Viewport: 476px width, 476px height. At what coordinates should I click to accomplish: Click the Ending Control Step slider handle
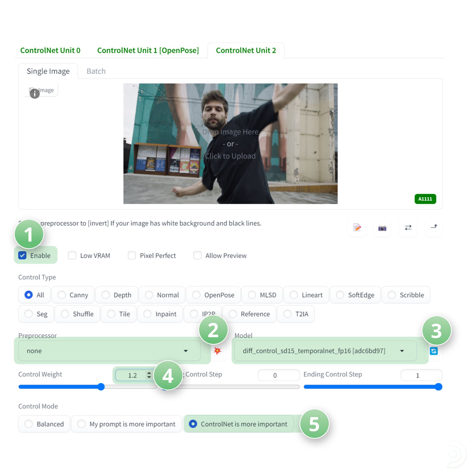438,387
